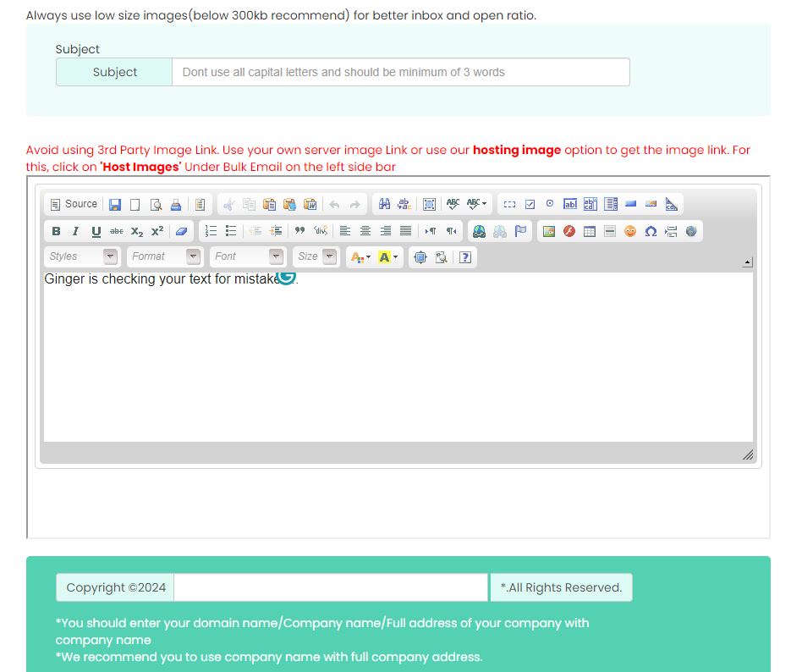Viewport: 791px width, 672px height.
Task: Run the Check Spelling ABC icon
Action: pos(453,204)
